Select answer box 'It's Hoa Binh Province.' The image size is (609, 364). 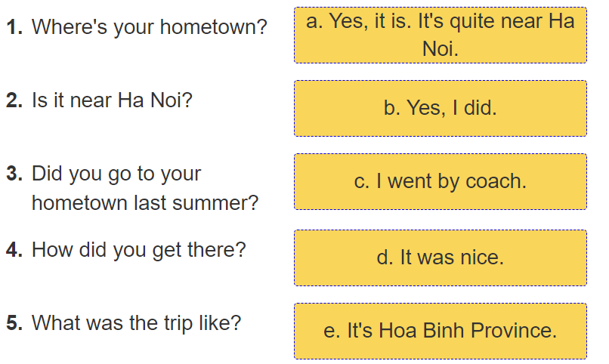coord(440,331)
